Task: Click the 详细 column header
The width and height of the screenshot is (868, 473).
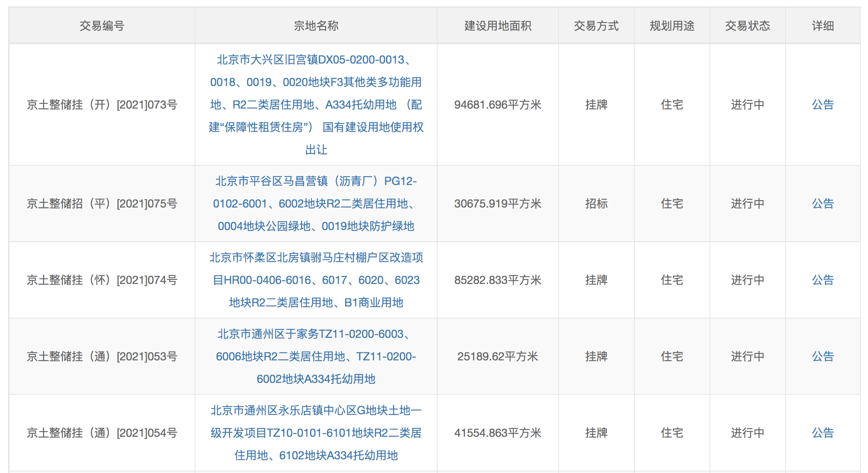Action: click(x=823, y=26)
